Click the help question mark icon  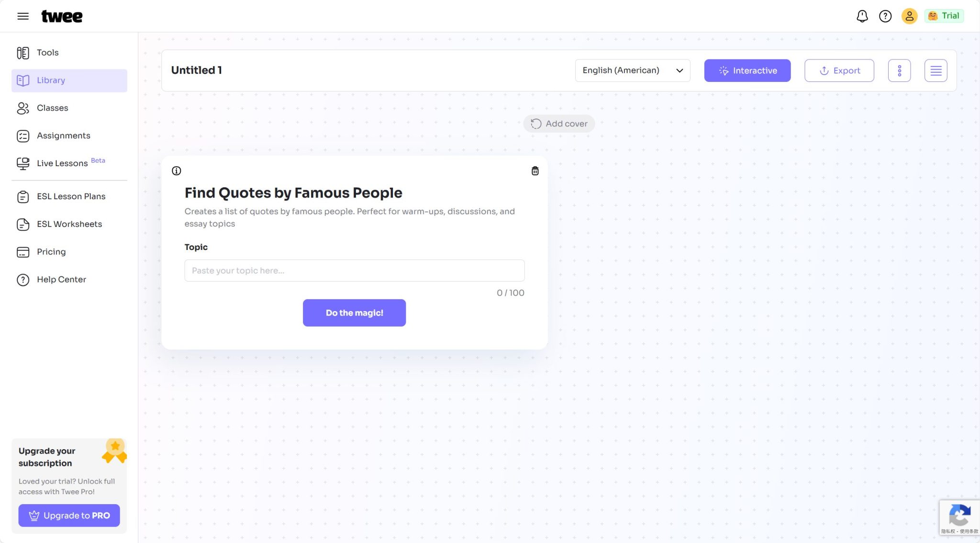(885, 16)
